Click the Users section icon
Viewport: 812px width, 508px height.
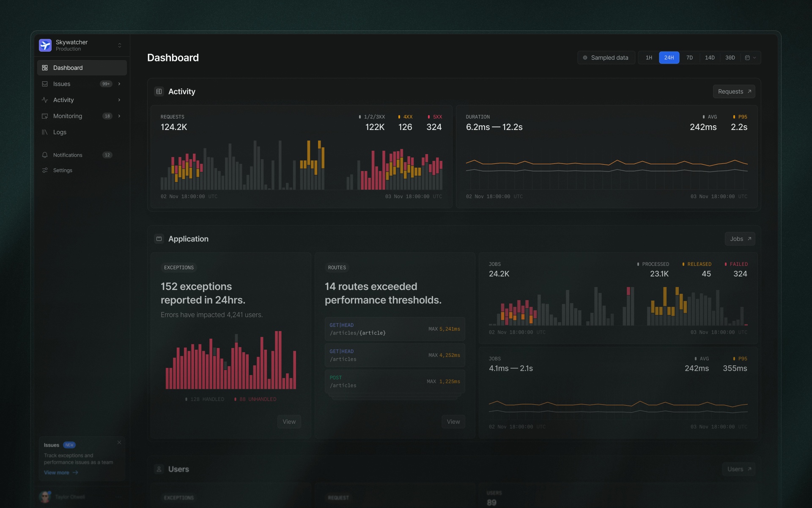159,469
